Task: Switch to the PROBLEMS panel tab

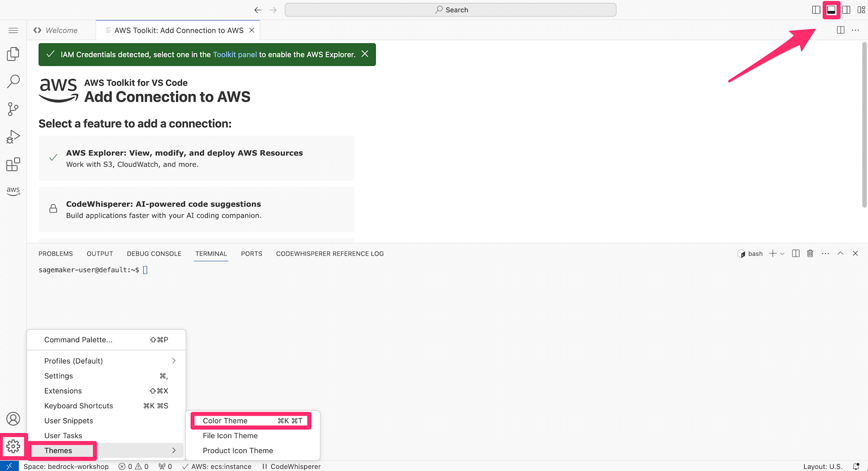Action: click(56, 254)
